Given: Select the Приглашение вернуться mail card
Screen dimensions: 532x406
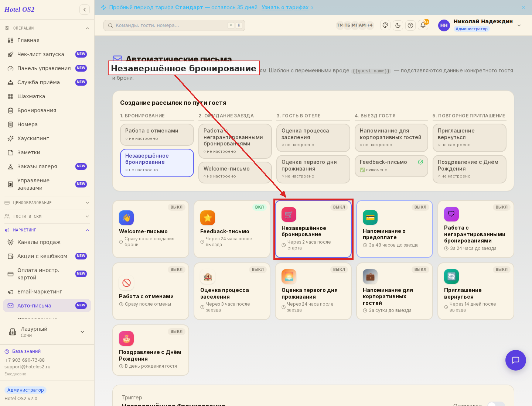Looking at the screenshot, I should [476, 291].
